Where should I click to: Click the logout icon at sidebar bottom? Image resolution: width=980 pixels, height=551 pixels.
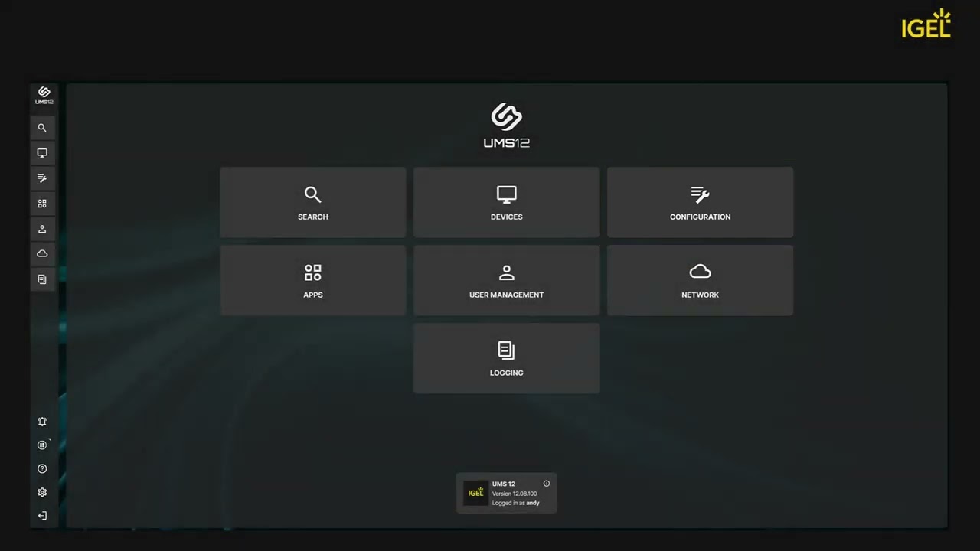(42, 516)
